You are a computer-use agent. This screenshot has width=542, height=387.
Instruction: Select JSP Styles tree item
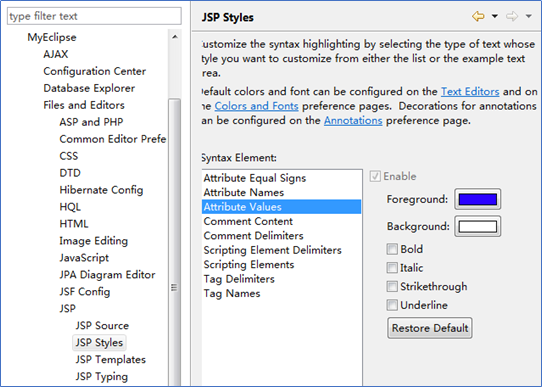coord(99,342)
